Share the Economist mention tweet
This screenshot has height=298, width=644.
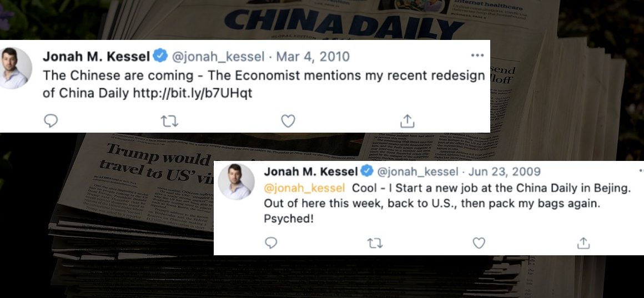coord(407,120)
